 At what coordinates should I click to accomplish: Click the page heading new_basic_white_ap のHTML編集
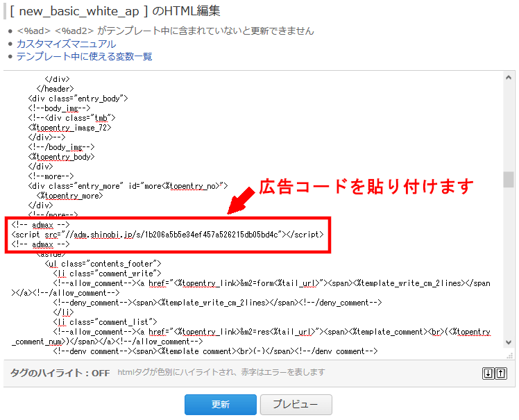pyautogui.click(x=115, y=11)
